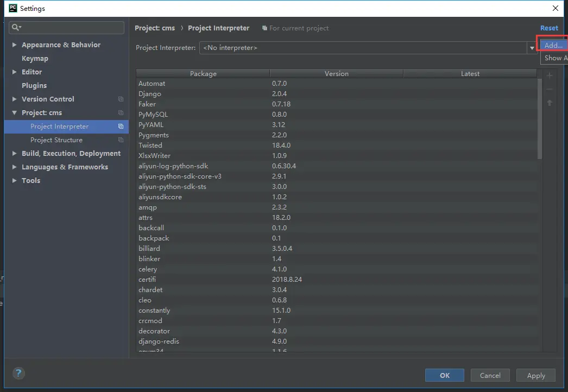The image size is (568, 392).
Task: Click the settings search input field
Action: (x=67, y=28)
